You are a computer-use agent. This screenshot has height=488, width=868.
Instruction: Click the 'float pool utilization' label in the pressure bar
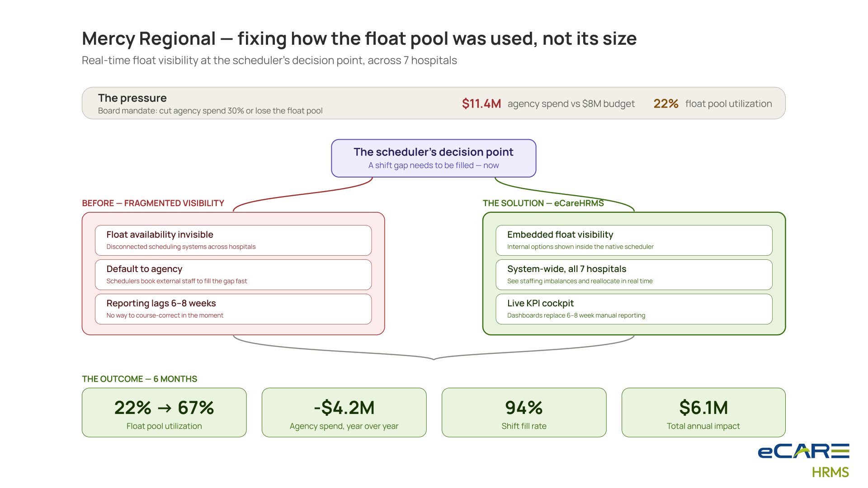[729, 103]
